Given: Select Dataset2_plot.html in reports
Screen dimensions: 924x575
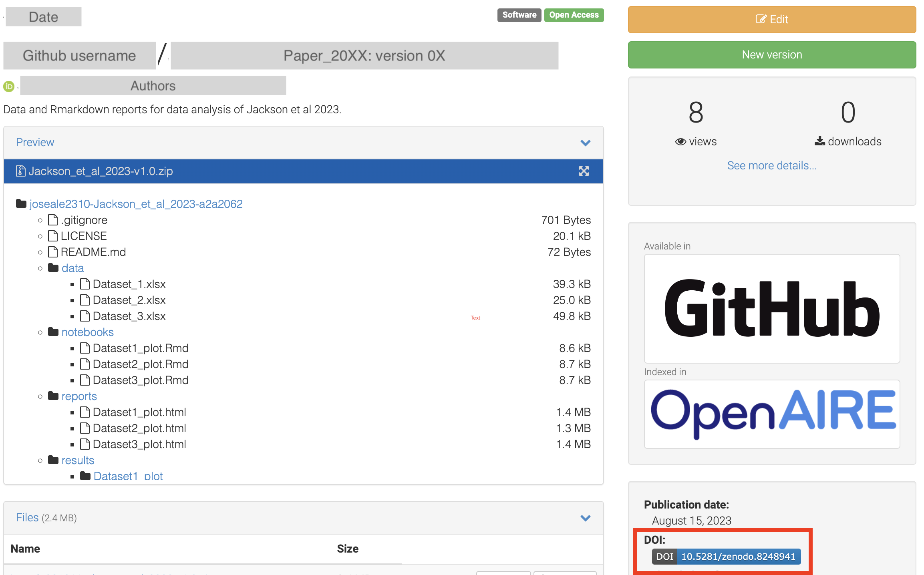Looking at the screenshot, I should coord(139,428).
